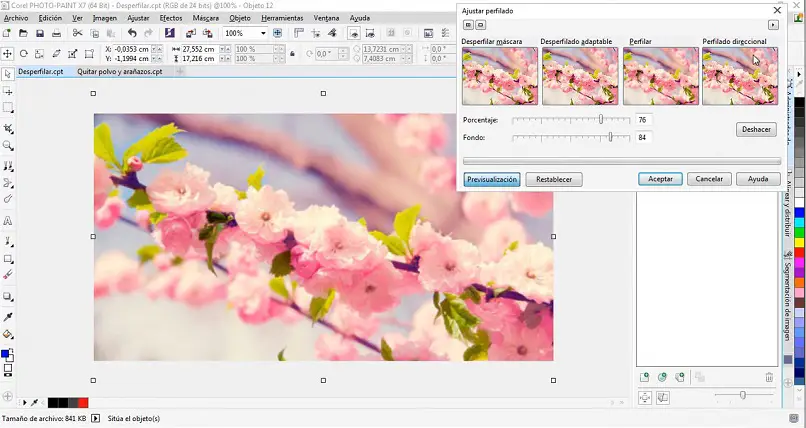Select the Pick tool in the toolbox
The image size is (806, 428).
pyautogui.click(x=8, y=75)
